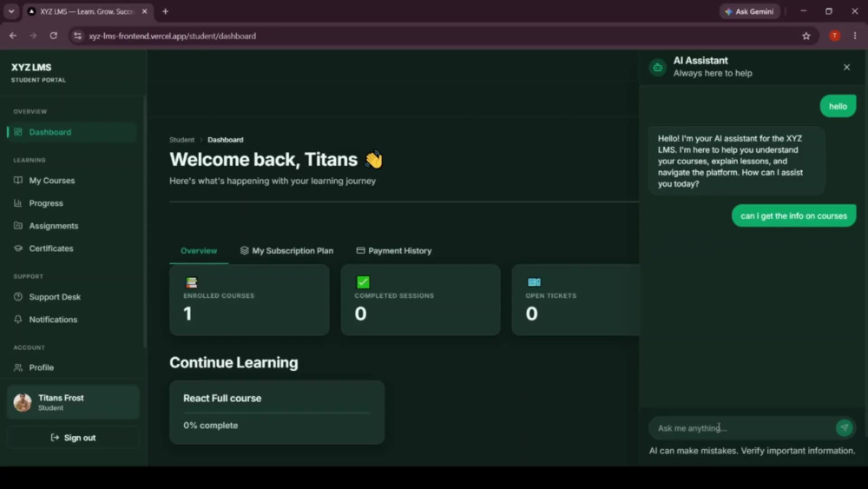Open Chrome three-dot menu
This screenshot has height=489, width=868.
[x=855, y=36]
